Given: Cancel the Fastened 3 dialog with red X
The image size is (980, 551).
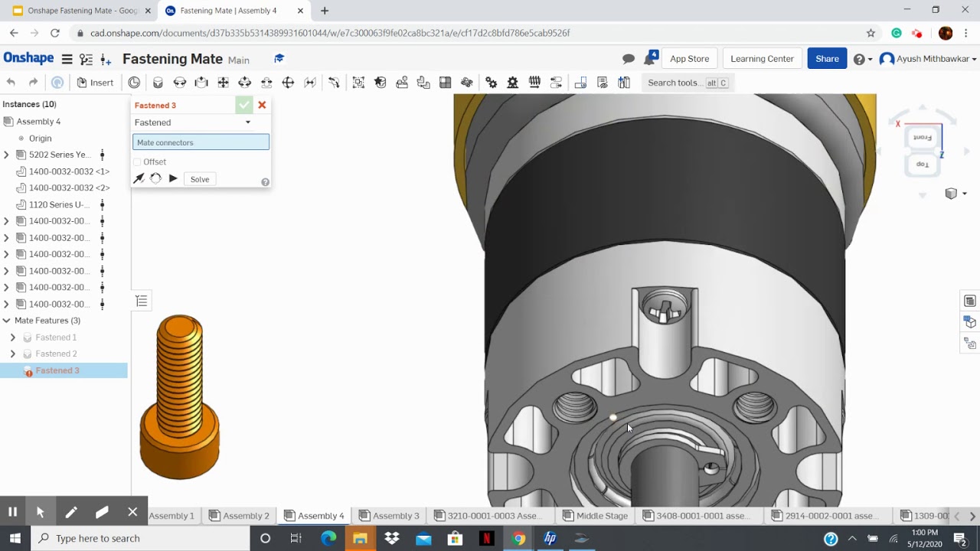Looking at the screenshot, I should (262, 105).
